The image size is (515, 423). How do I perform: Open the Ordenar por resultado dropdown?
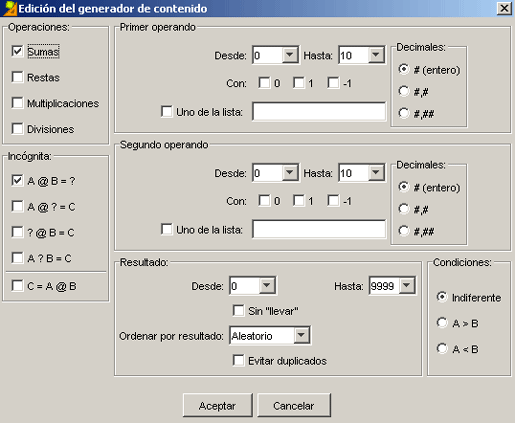(x=301, y=335)
